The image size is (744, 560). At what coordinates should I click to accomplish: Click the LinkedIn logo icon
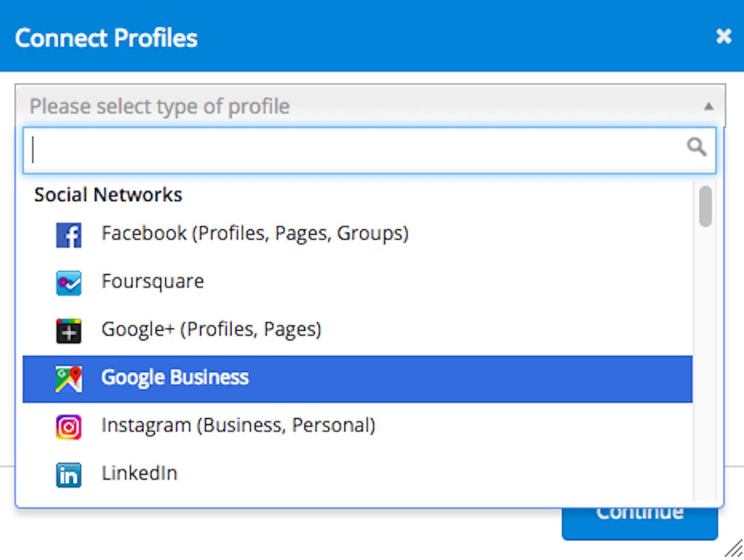pyautogui.click(x=69, y=475)
